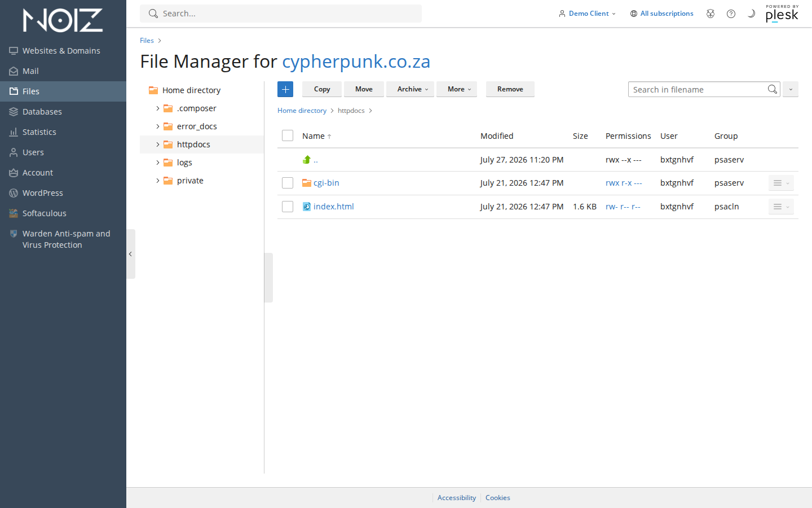This screenshot has height=508, width=812.
Task: Click the top Search field
Action: pos(281,14)
